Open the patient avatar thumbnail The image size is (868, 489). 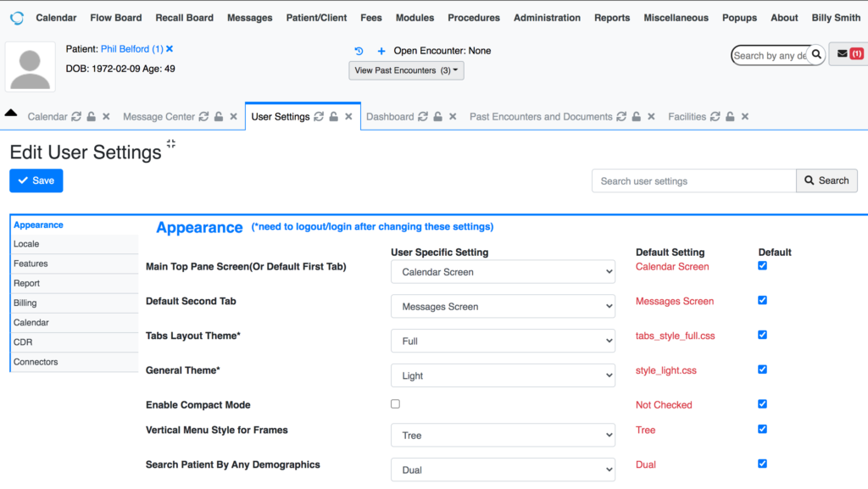pos(31,67)
